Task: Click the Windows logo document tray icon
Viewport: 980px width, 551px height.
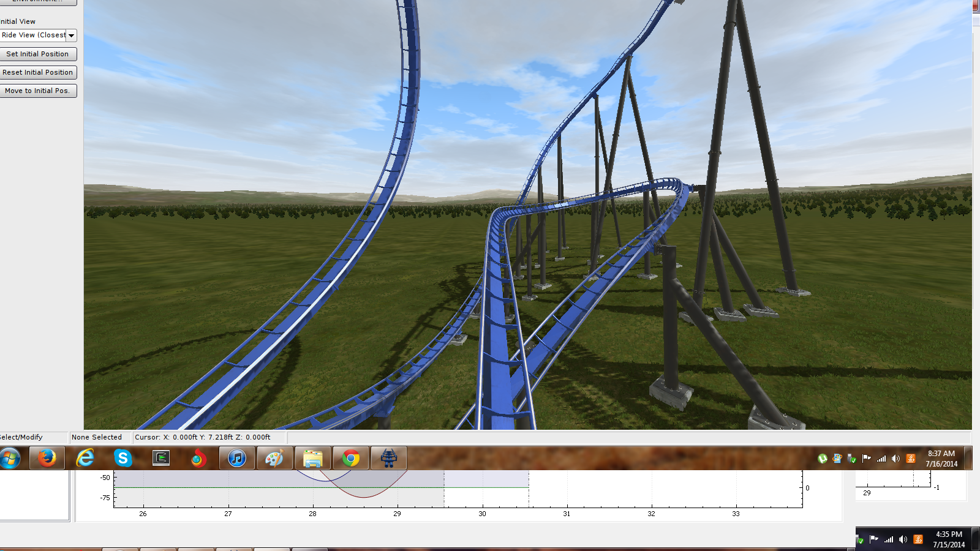Action: [x=837, y=459]
